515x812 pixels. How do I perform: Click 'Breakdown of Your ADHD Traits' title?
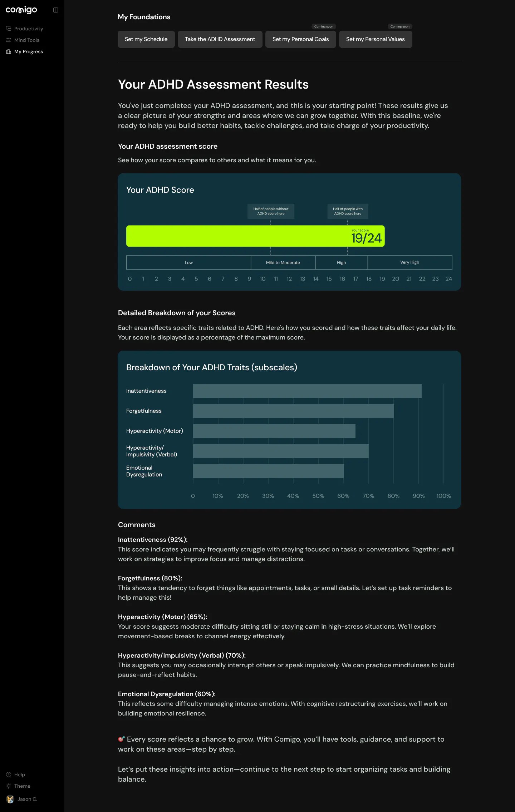point(212,367)
